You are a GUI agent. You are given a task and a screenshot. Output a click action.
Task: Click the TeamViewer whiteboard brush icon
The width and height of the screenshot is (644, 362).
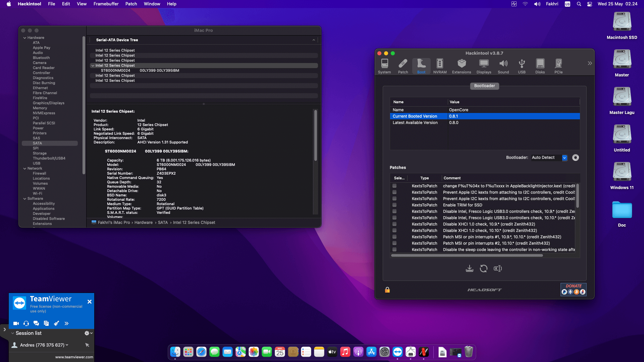click(x=56, y=323)
